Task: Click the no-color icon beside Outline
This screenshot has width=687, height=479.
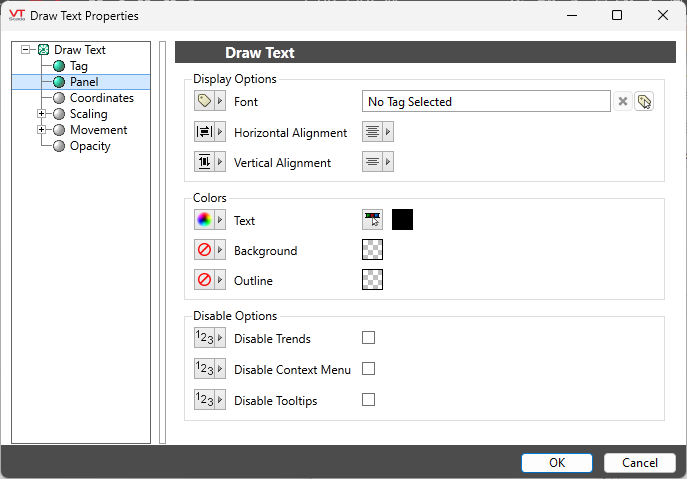Action: click(x=204, y=280)
